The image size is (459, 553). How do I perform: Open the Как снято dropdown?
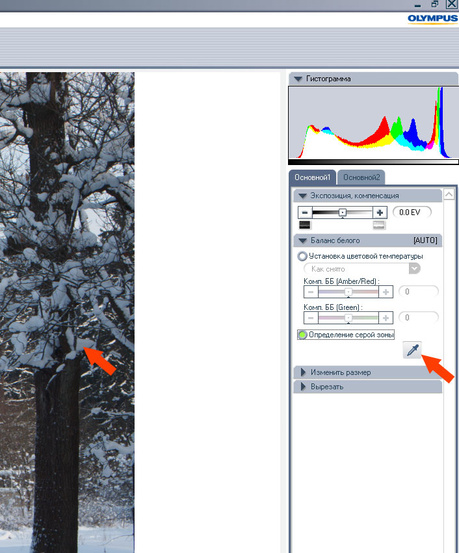click(362, 269)
